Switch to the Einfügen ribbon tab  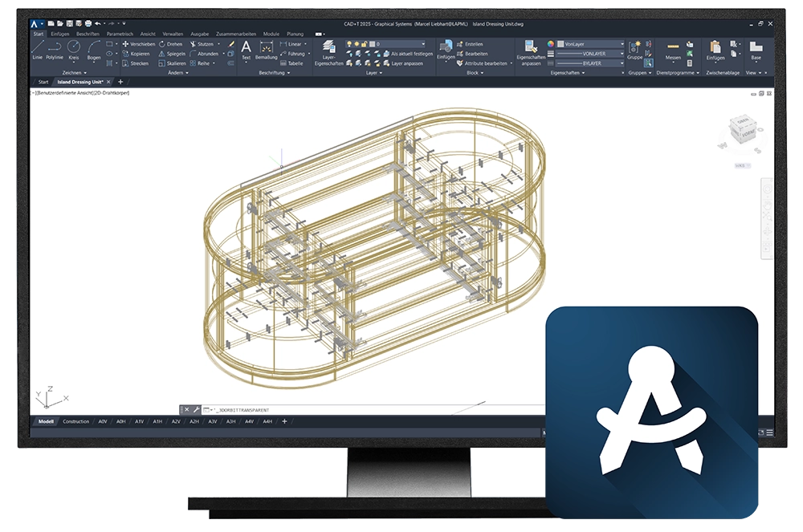[60, 34]
